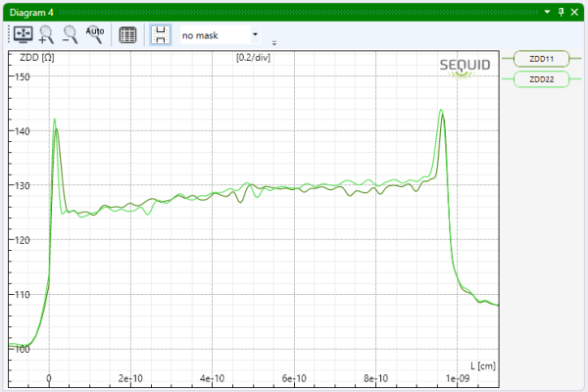Activate the Auto zoom tool
The height and width of the screenshot is (392, 588).
[x=95, y=35]
